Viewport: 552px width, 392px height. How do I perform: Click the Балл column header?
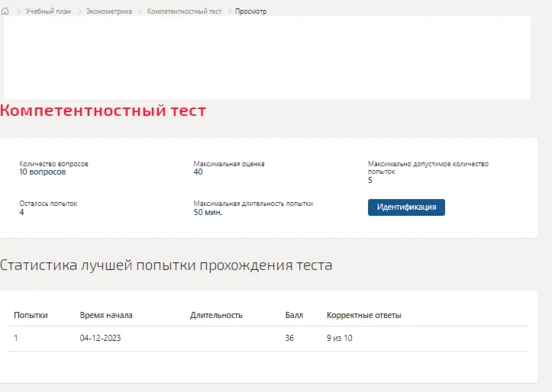click(x=294, y=315)
